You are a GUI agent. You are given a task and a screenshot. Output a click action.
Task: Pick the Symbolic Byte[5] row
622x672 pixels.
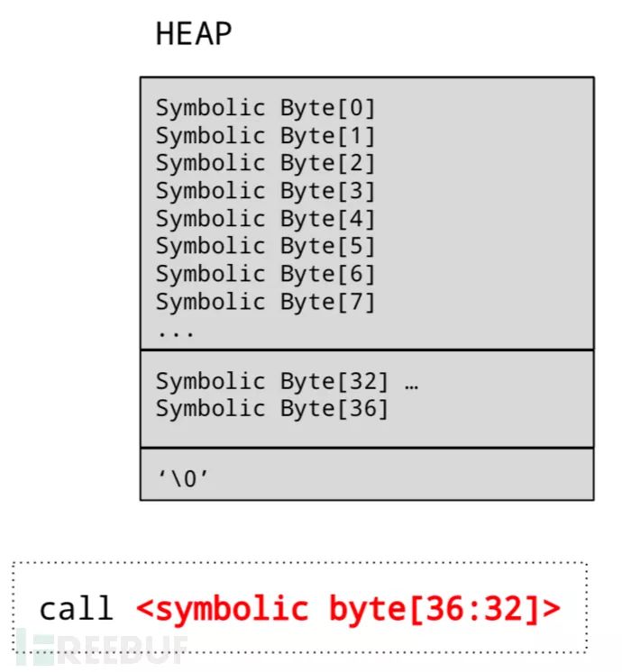(x=265, y=247)
